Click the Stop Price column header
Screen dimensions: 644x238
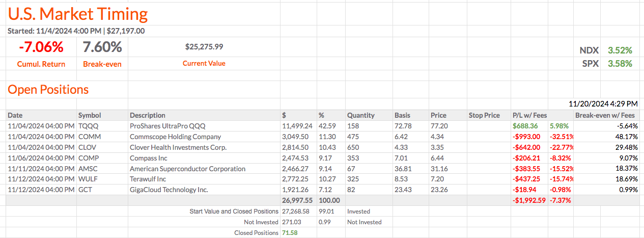[484, 115]
